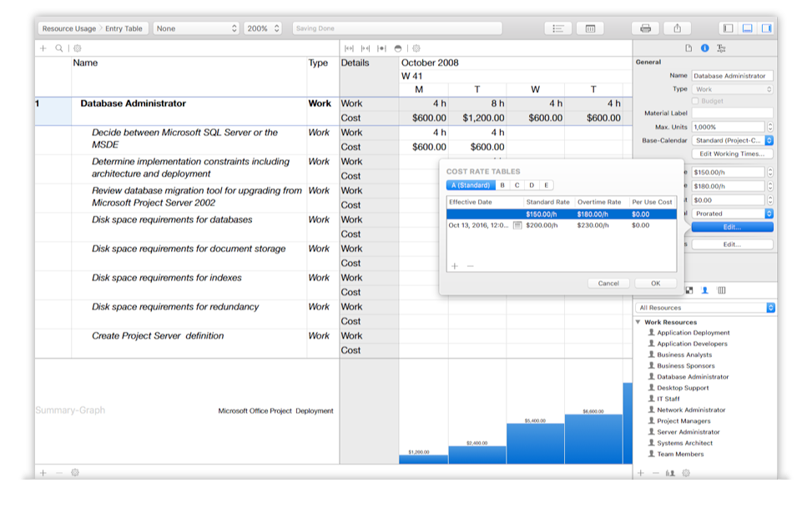Click the half-filled circle icon above timescale
This screenshot has width=812, height=513.
[x=398, y=48]
